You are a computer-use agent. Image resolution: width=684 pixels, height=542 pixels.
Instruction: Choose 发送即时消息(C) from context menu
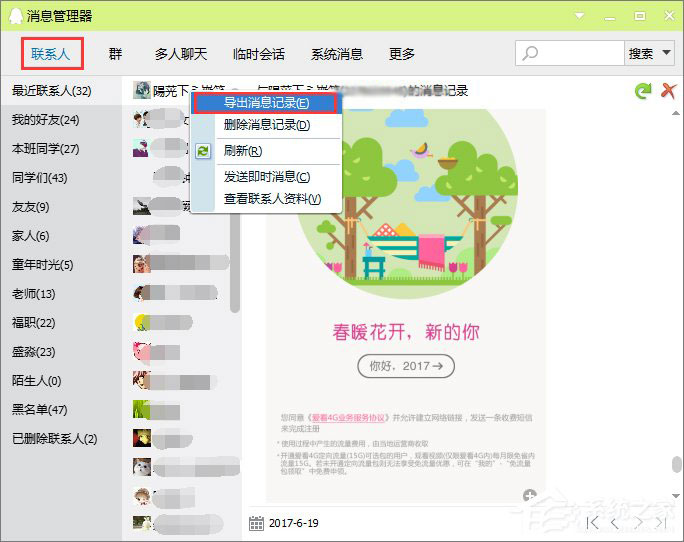click(x=266, y=177)
